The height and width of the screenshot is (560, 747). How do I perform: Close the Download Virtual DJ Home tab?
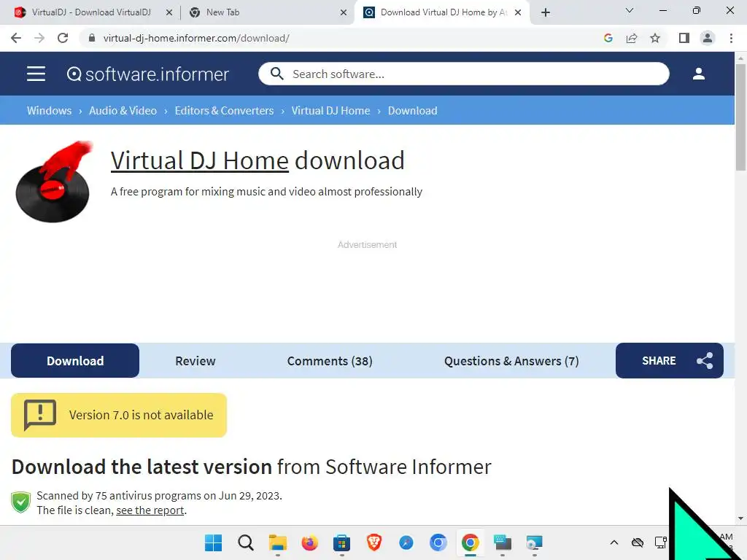pos(519,12)
